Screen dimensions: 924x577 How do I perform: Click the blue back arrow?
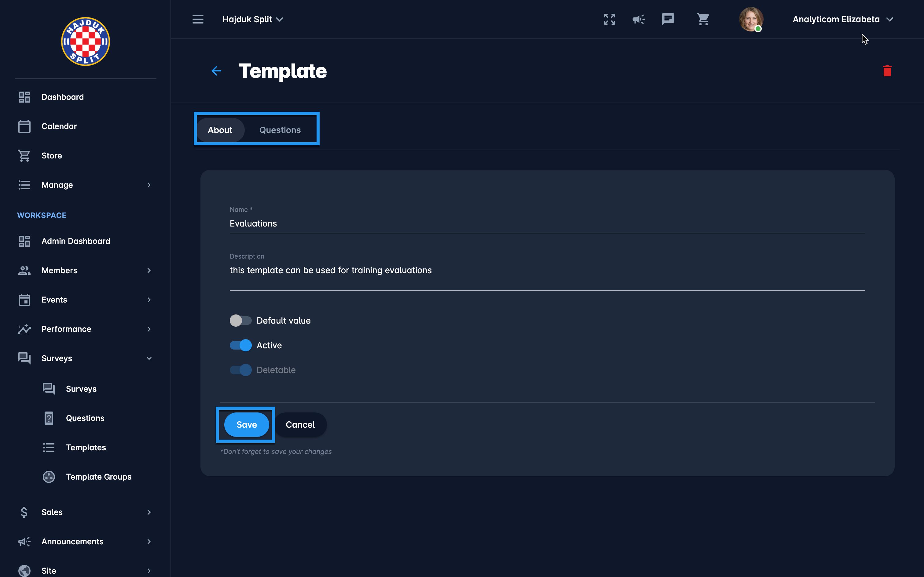(217, 71)
